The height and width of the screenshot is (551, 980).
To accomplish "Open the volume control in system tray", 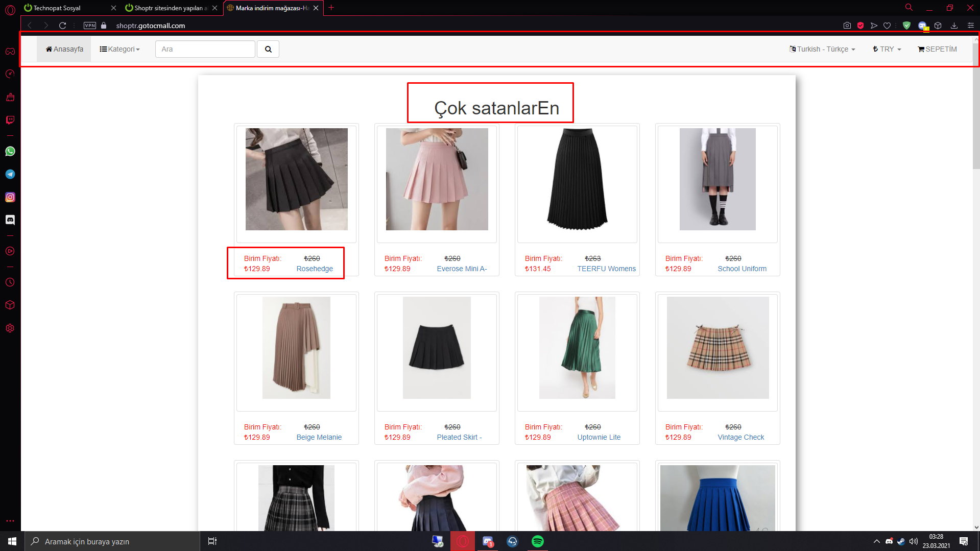I will pyautogui.click(x=914, y=541).
